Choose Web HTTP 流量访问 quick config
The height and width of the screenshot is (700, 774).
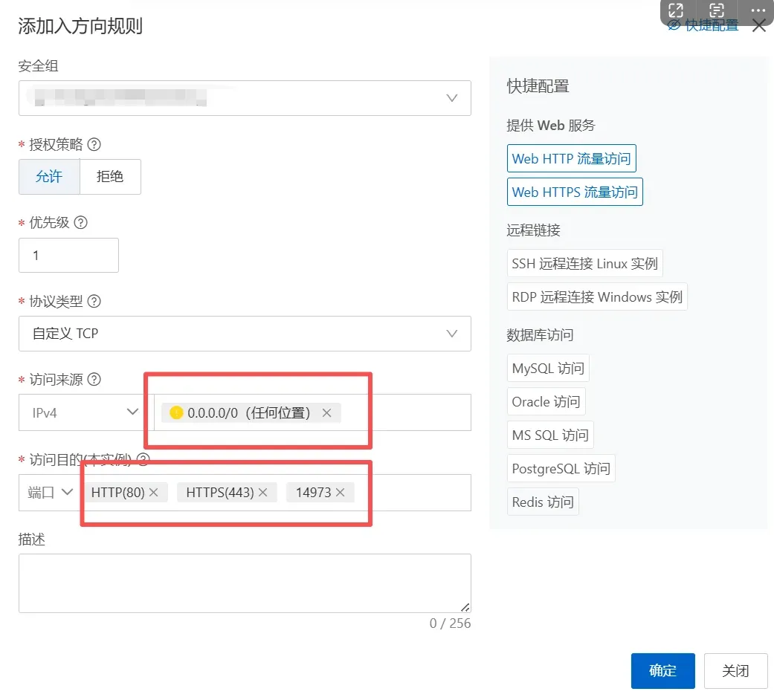pyautogui.click(x=572, y=158)
